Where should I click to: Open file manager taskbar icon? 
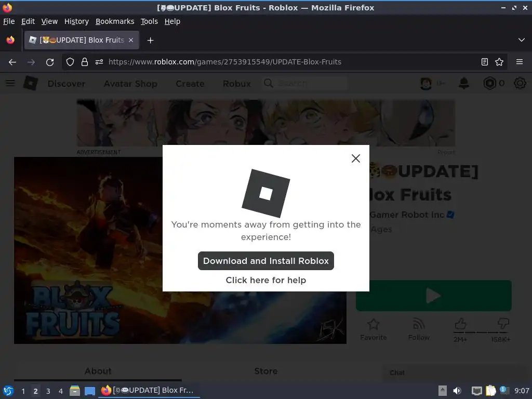tap(75, 391)
